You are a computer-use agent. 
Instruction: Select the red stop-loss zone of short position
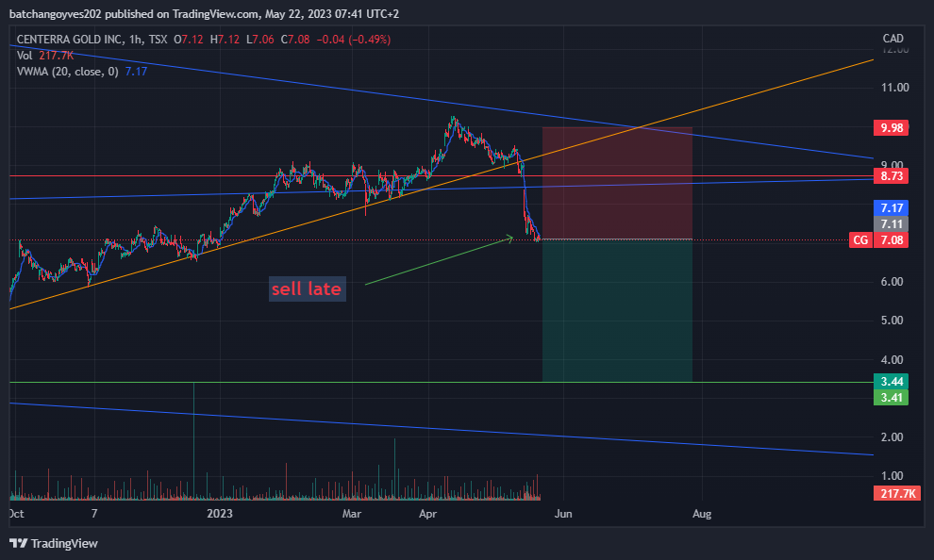coord(617,183)
